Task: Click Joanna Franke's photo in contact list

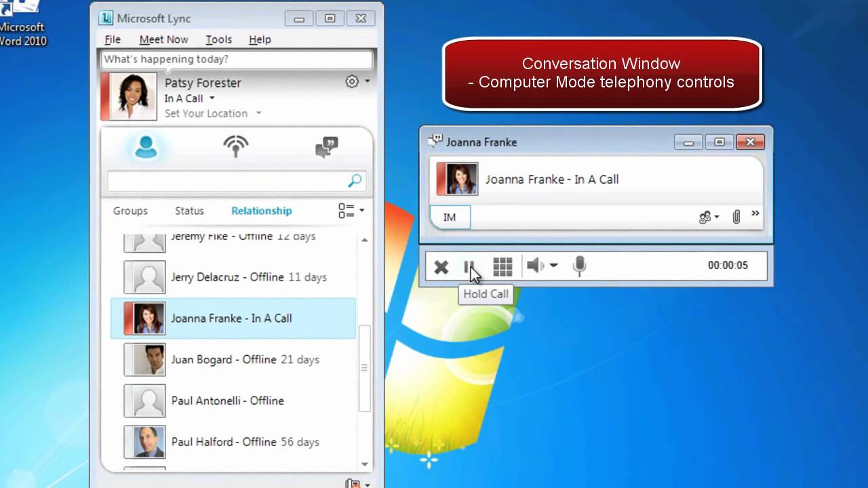Action: (144, 319)
